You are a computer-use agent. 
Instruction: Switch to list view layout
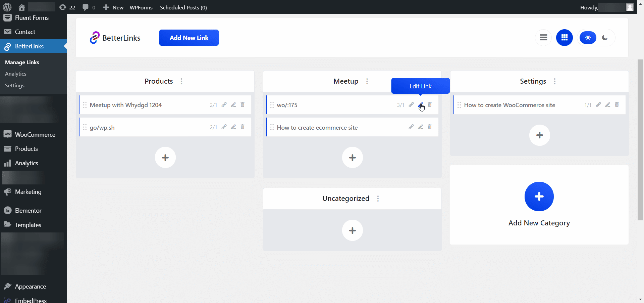click(543, 38)
